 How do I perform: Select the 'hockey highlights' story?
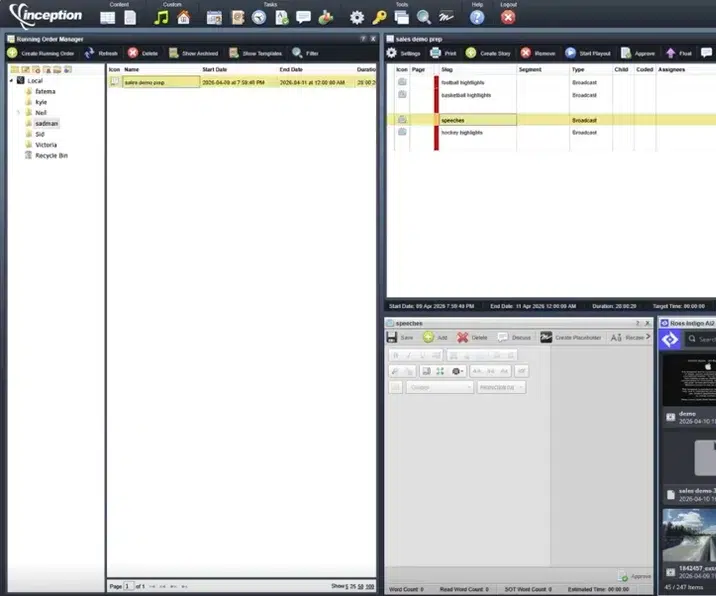462,133
